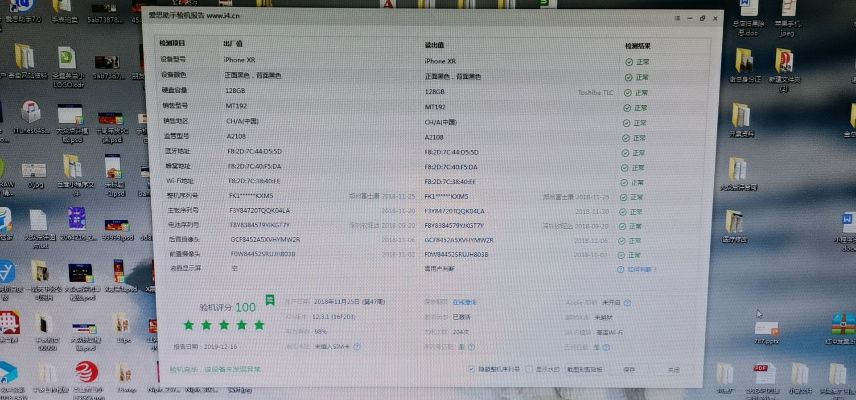
Task: Enable the 显示水印 checkbox
Action: tap(528, 369)
